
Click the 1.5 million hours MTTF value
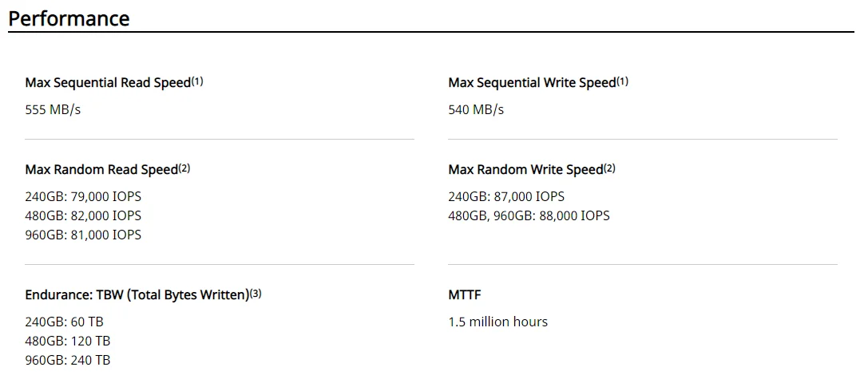click(498, 322)
